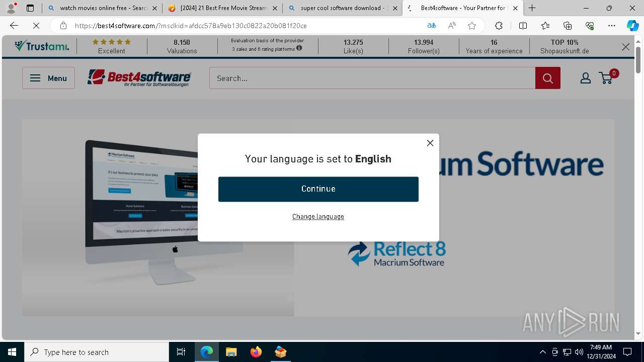The width and height of the screenshot is (644, 362).
Task: Stop the page loading with X button
Action: pos(36,26)
